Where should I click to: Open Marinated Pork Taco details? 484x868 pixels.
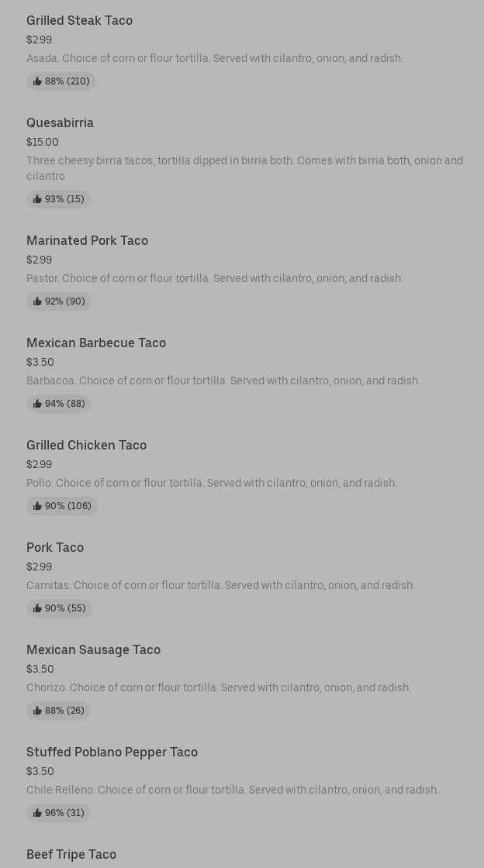[87, 241]
